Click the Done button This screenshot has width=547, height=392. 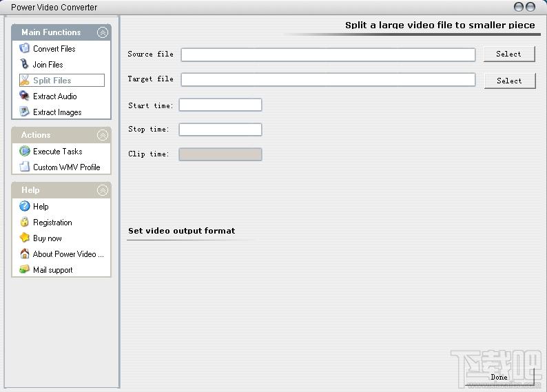[499, 377]
